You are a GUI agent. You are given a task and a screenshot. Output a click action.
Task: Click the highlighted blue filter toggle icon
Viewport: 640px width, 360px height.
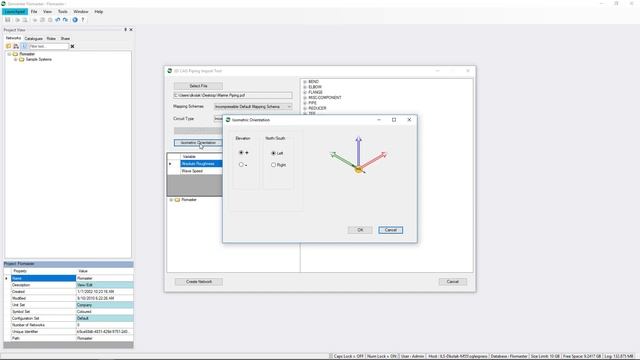[x=24, y=46]
